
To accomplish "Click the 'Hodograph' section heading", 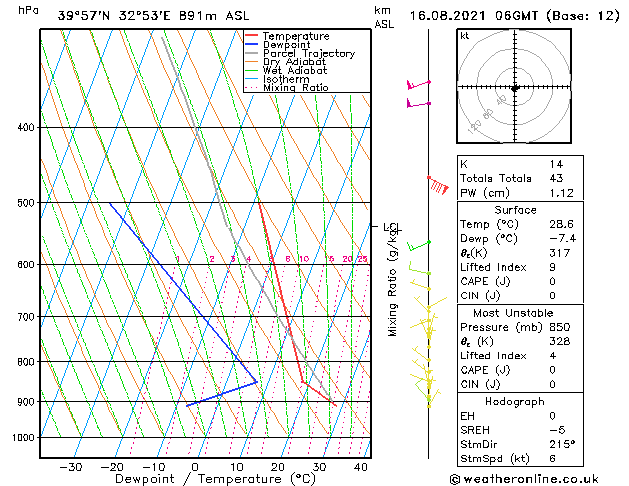I will pyautogui.click(x=515, y=401).
